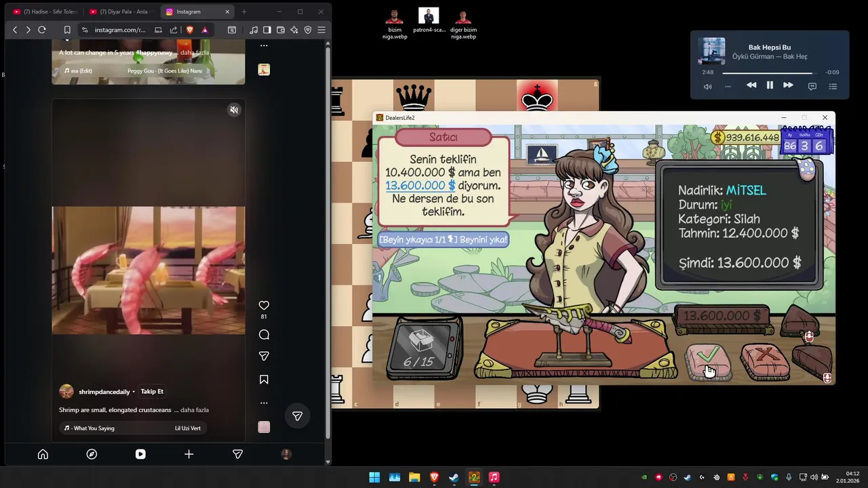Bookmark this page in Brave
Image resolution: width=868 pixels, height=488 pixels.
(67, 30)
